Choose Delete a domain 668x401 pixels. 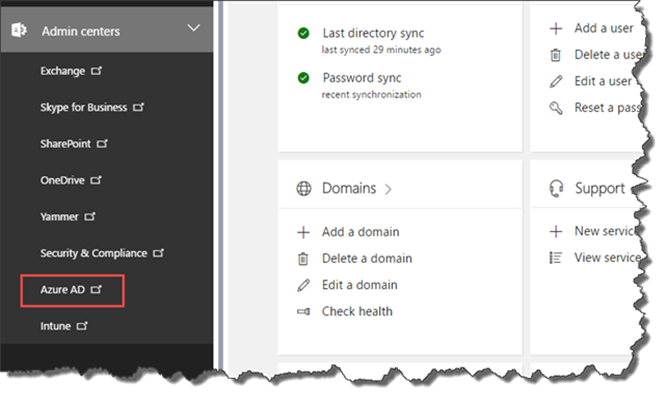(x=367, y=258)
